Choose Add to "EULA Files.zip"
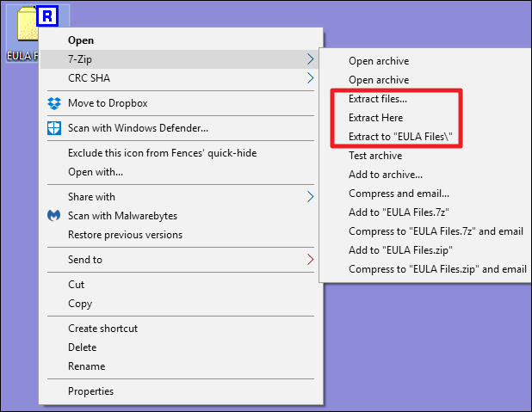Viewport: 532px width, 412px height. [400, 250]
